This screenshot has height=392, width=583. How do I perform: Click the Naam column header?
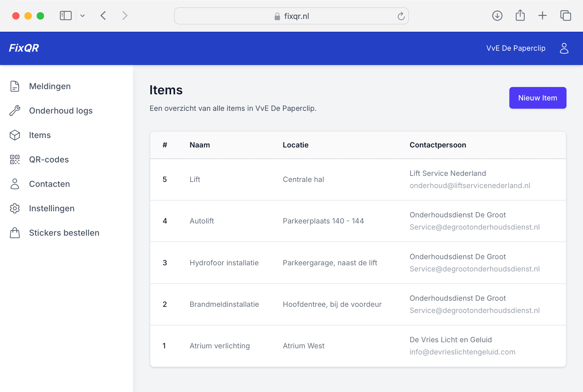pos(200,145)
